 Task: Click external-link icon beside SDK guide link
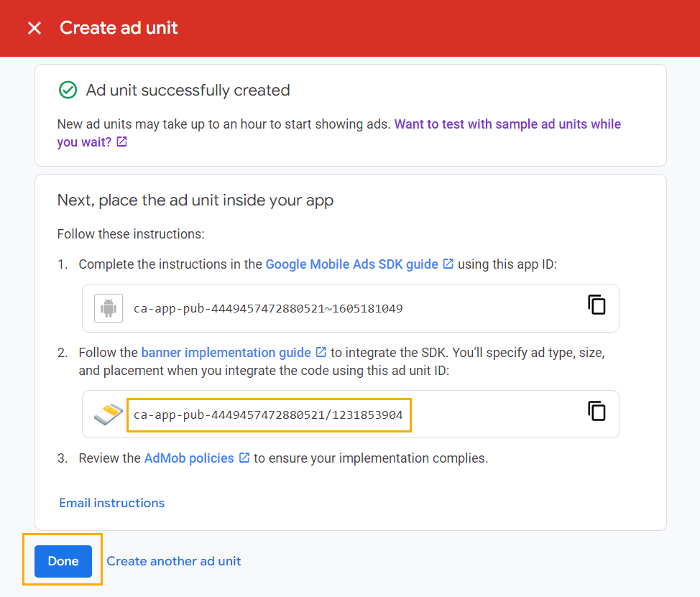point(448,264)
